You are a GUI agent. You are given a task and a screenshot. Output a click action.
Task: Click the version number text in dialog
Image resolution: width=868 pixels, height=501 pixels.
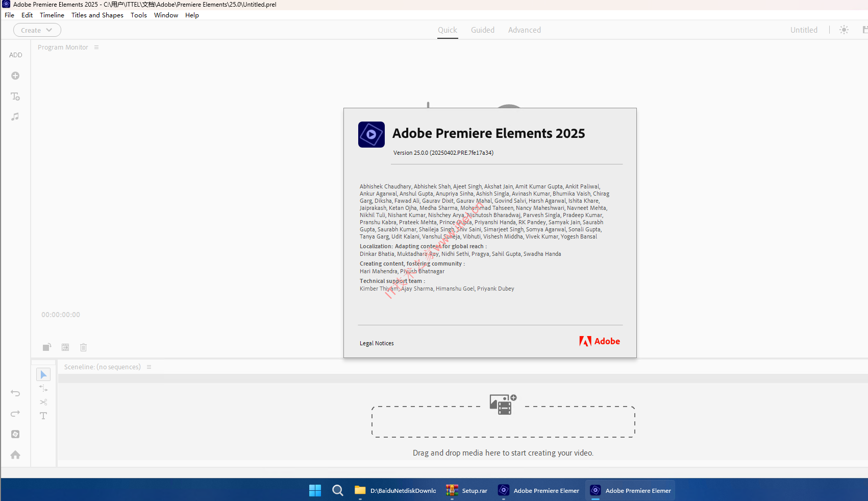click(x=443, y=153)
